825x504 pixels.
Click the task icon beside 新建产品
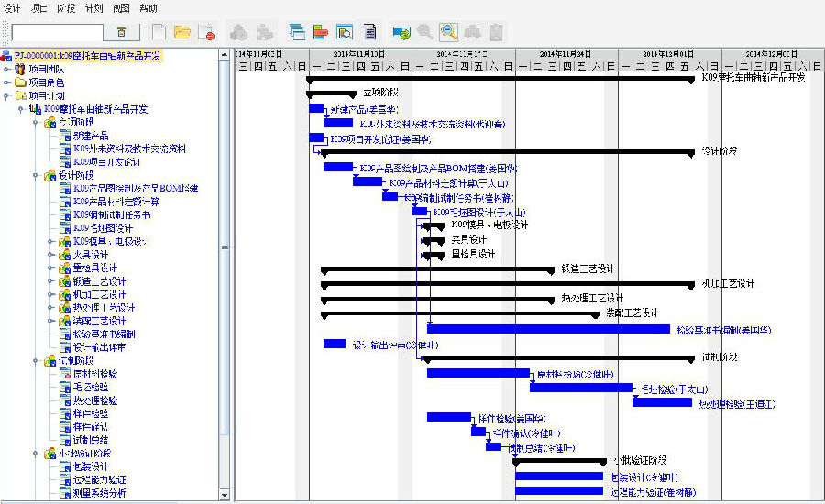coord(65,136)
